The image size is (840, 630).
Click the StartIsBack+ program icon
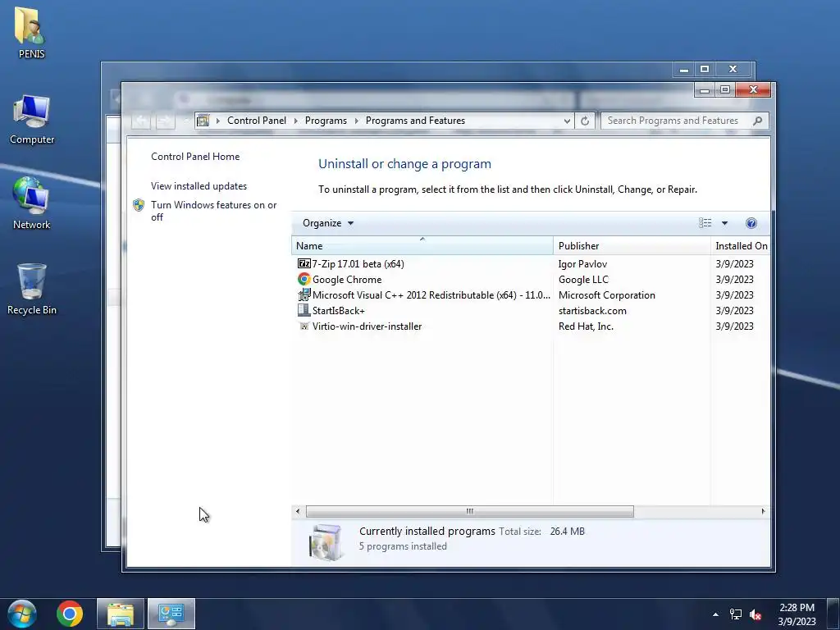pos(304,310)
